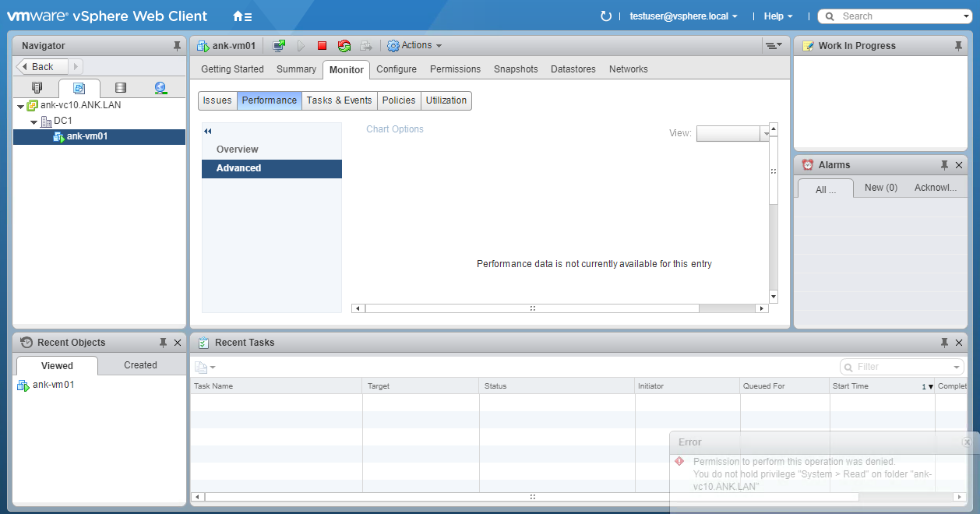Pin the Navigator panel

[177, 46]
